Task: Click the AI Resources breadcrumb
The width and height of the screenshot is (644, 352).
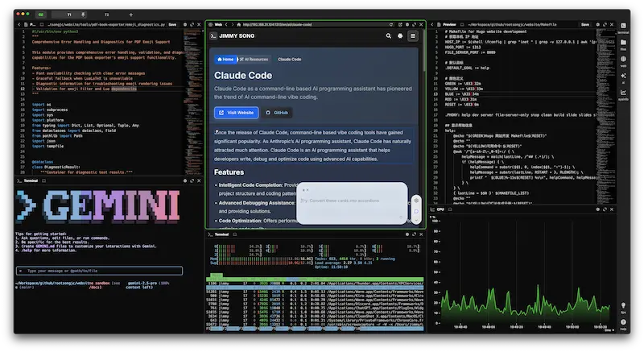Action: [254, 59]
